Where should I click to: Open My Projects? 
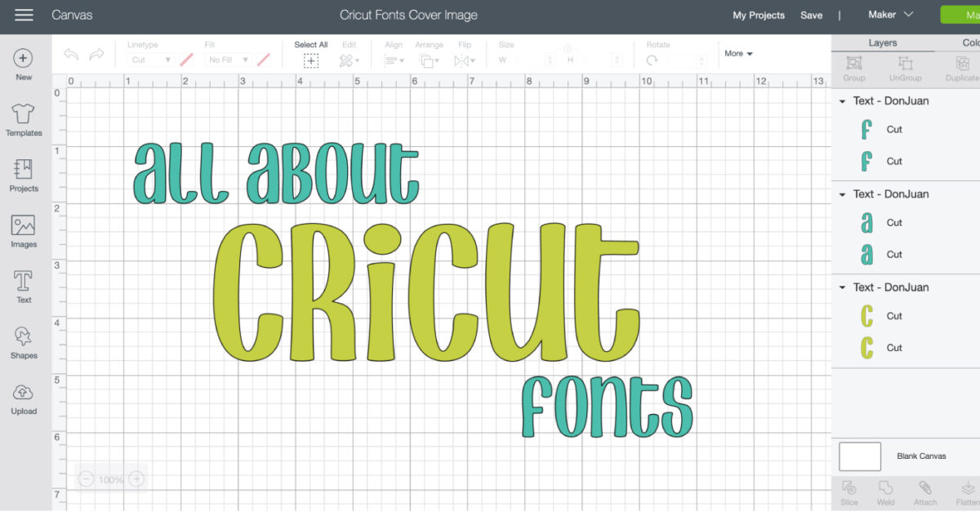click(x=759, y=16)
